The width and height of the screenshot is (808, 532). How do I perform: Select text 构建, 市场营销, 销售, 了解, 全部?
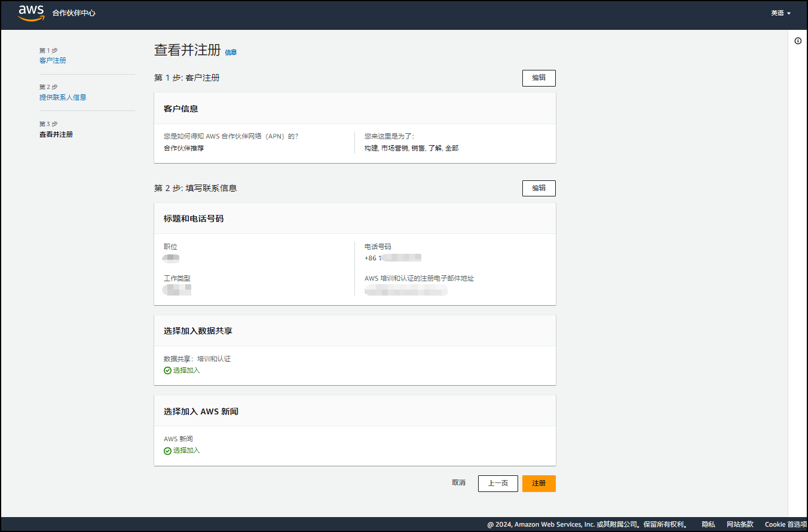pos(412,148)
